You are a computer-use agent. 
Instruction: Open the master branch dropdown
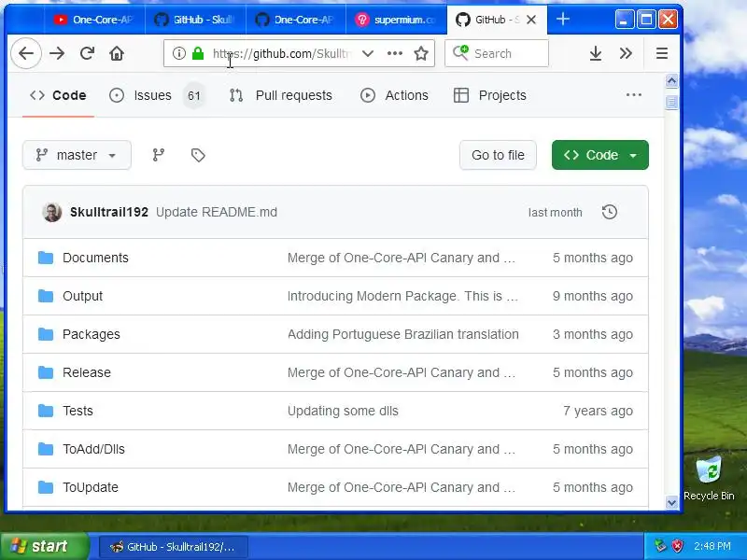coord(77,155)
